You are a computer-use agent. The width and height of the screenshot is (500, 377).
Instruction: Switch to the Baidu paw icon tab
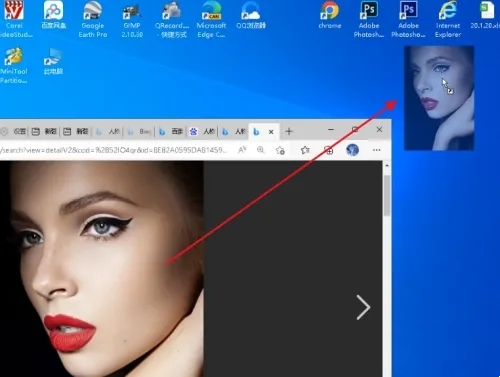tap(202, 131)
